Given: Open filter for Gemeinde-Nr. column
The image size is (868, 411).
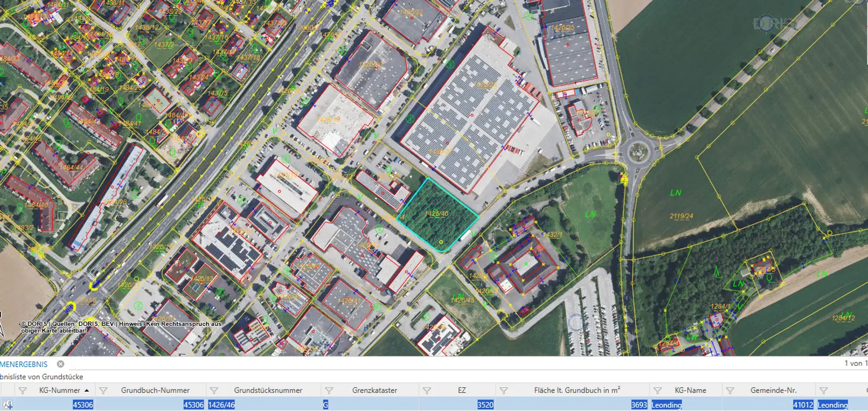Looking at the screenshot, I should 731,390.
